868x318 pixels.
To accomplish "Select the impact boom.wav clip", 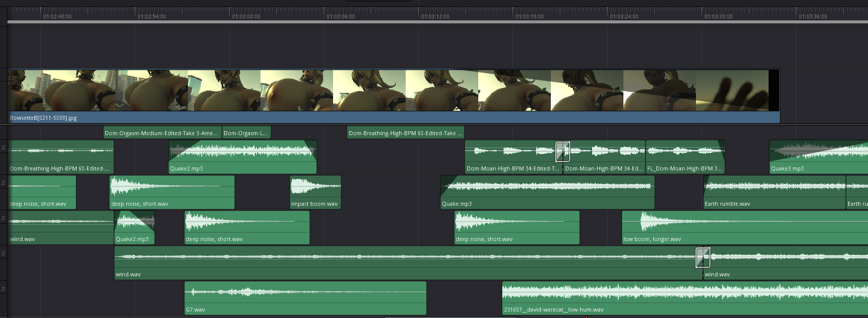I will click(x=315, y=192).
